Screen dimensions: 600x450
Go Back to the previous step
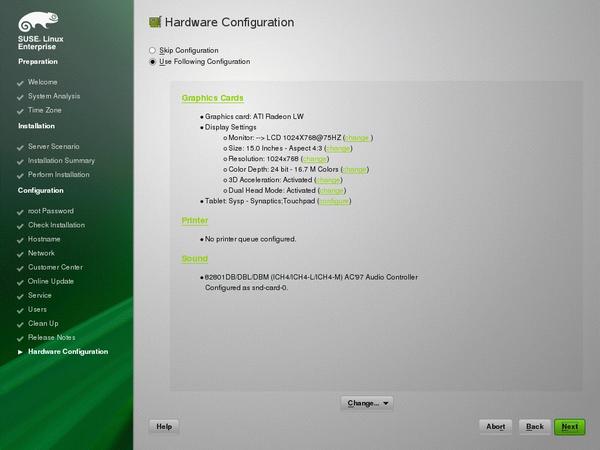pos(535,426)
